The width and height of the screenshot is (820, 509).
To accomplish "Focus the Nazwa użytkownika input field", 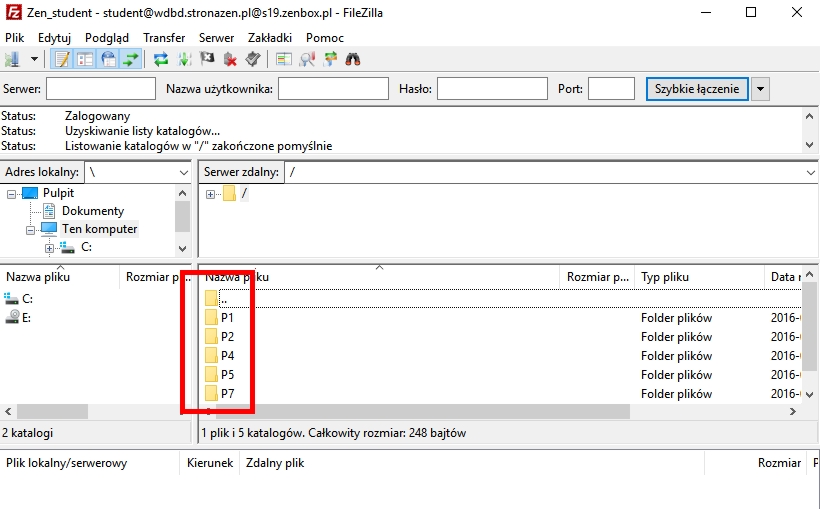I will (x=333, y=88).
